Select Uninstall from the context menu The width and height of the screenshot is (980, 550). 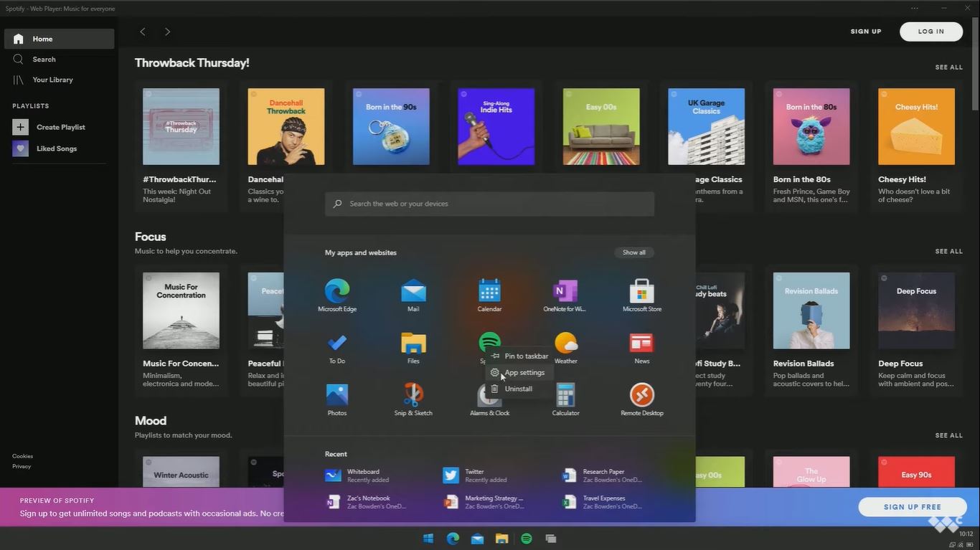518,389
